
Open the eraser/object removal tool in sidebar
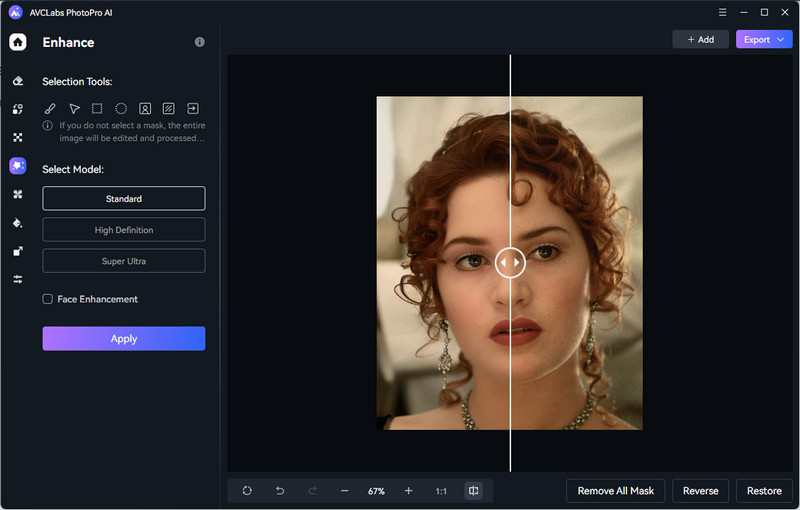point(18,81)
